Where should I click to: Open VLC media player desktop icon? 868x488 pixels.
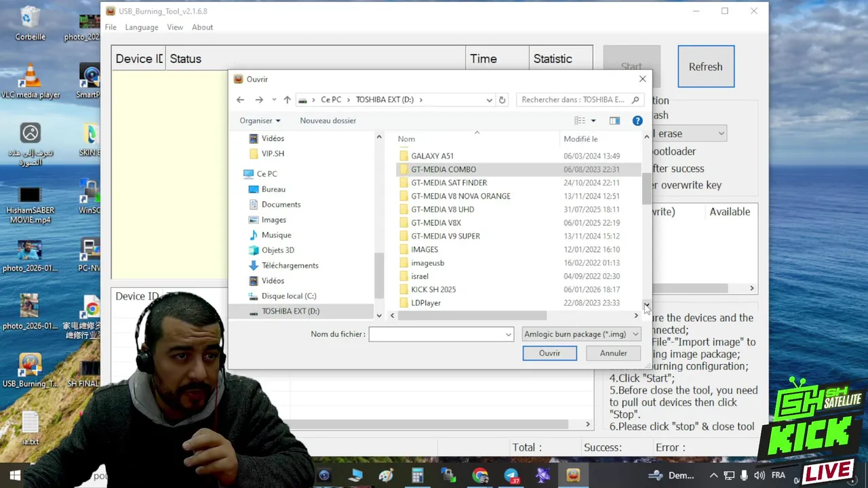click(30, 81)
